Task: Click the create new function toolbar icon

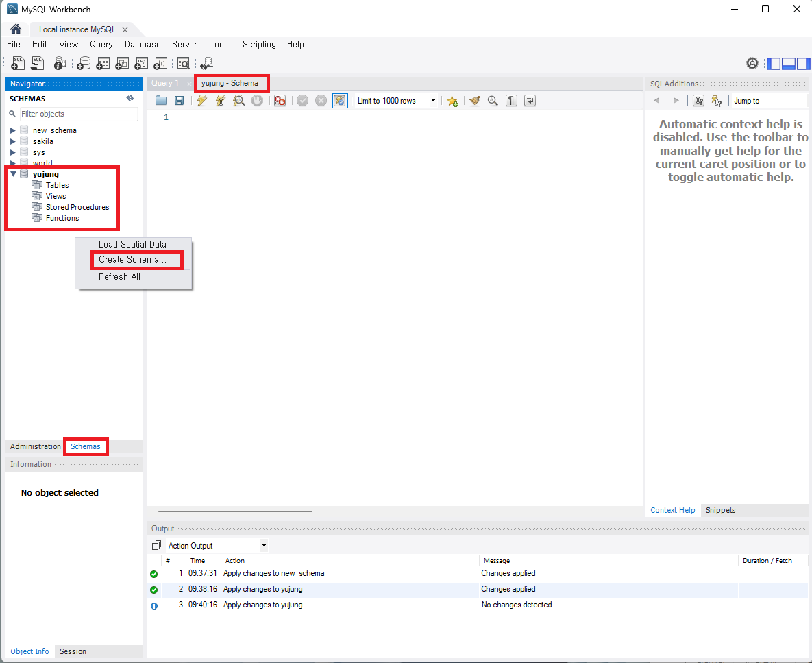Action: pos(161,63)
